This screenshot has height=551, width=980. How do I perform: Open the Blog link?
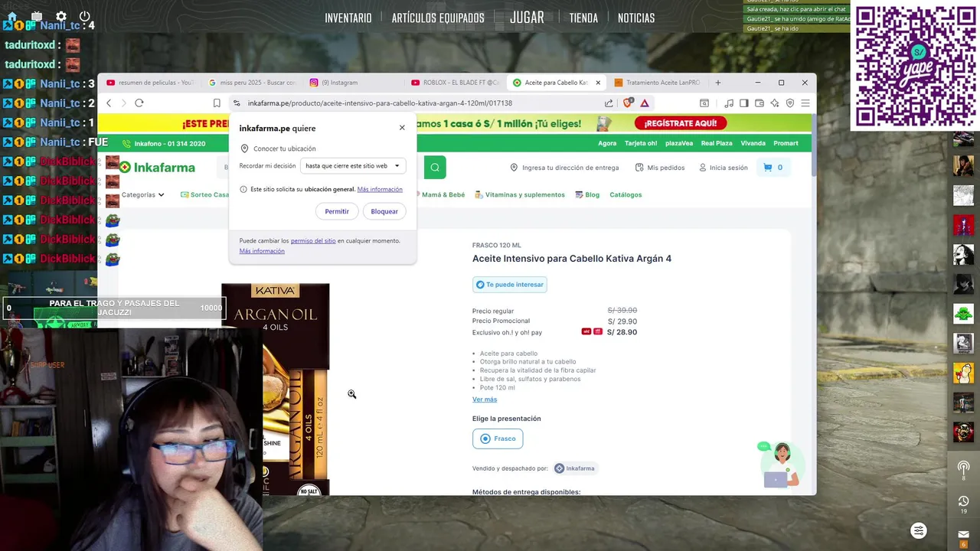pyautogui.click(x=587, y=195)
